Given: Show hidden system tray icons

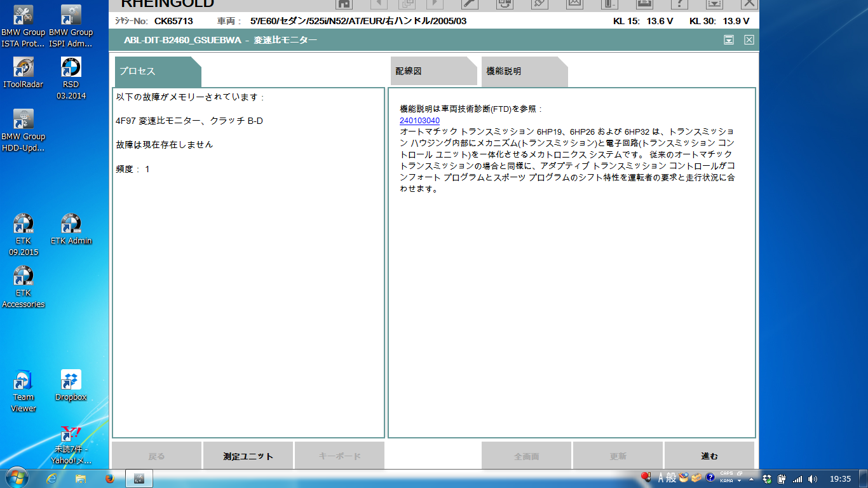Looking at the screenshot, I should tap(752, 479).
